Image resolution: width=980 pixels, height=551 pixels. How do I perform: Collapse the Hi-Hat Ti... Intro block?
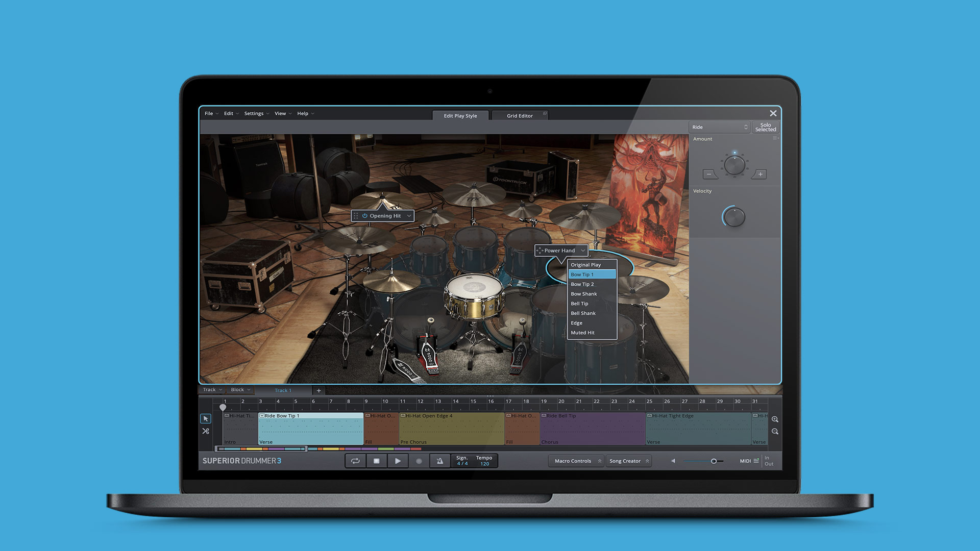tap(227, 416)
